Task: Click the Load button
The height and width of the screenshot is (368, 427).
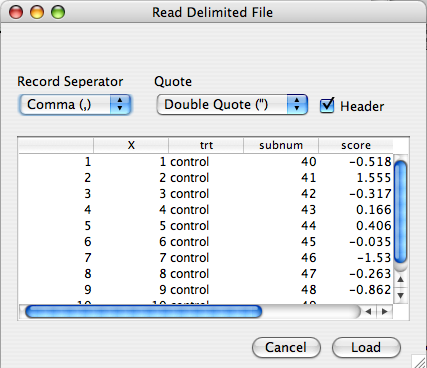Action: point(366,348)
